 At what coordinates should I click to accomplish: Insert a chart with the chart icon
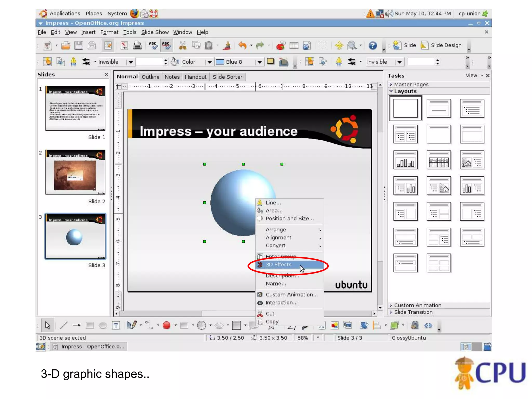(x=281, y=45)
